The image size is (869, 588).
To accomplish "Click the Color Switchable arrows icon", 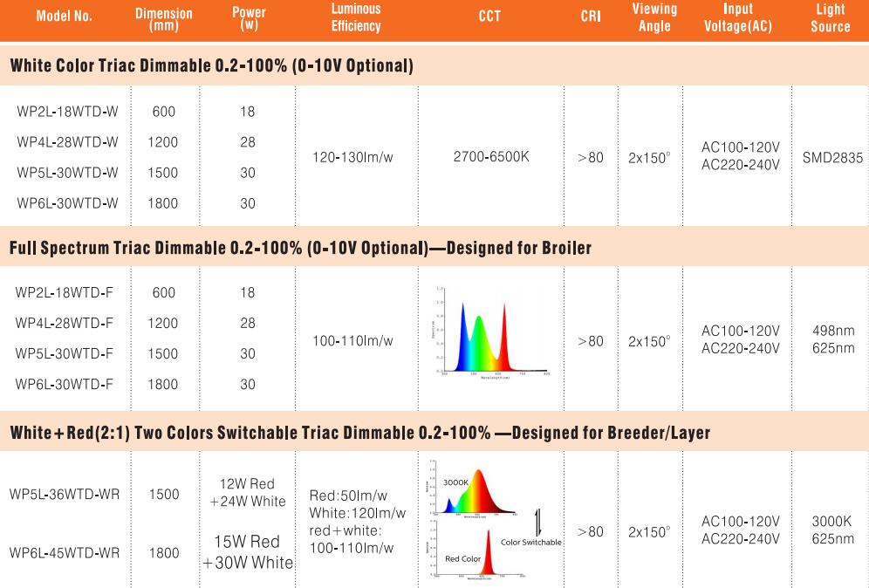I will click(x=537, y=522).
